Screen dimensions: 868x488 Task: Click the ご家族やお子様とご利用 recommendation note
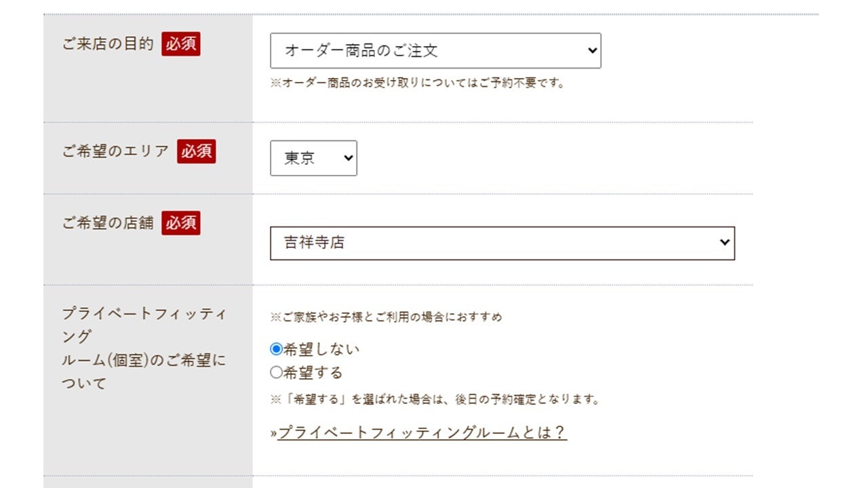coord(386,317)
